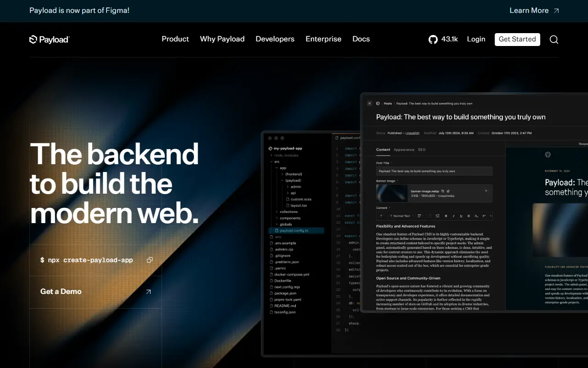Click the Payload logo in the header
The image size is (588, 368).
[x=49, y=40]
